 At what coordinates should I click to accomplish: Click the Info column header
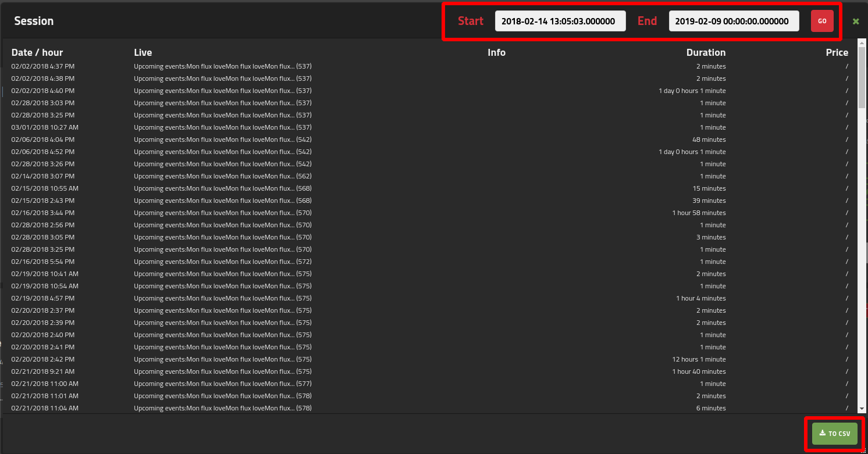point(496,52)
